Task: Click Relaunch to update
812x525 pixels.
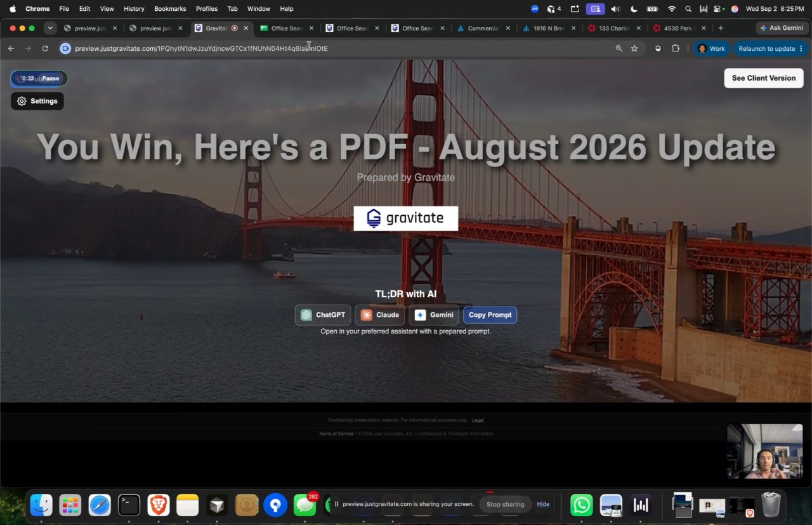Action: pyautogui.click(x=766, y=48)
